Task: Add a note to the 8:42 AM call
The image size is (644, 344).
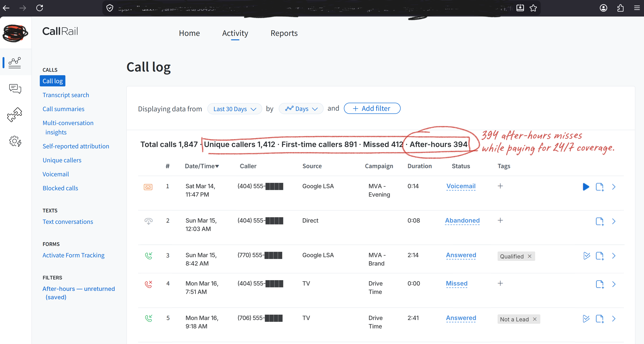Action: (x=600, y=256)
